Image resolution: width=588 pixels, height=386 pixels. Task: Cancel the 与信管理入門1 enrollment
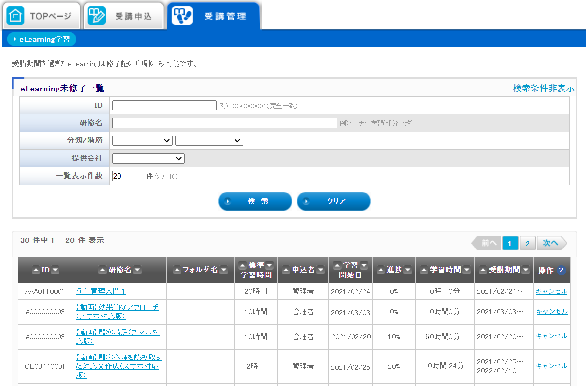click(x=552, y=291)
